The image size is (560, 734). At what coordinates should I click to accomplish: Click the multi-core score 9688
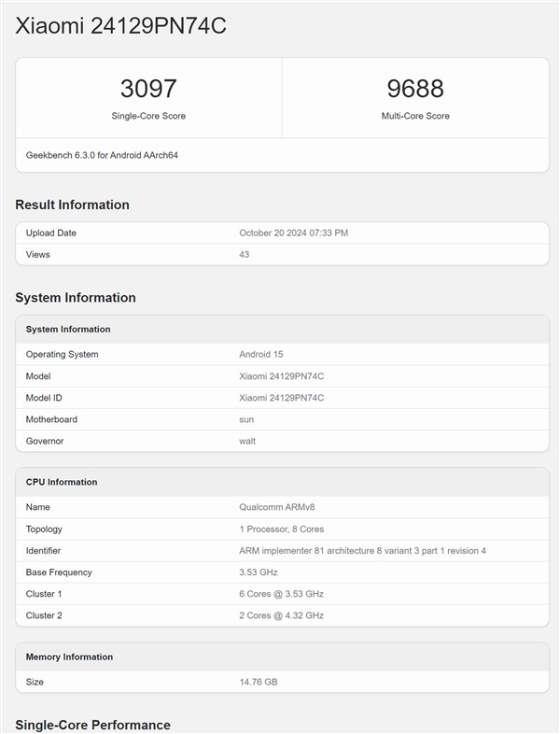click(415, 89)
